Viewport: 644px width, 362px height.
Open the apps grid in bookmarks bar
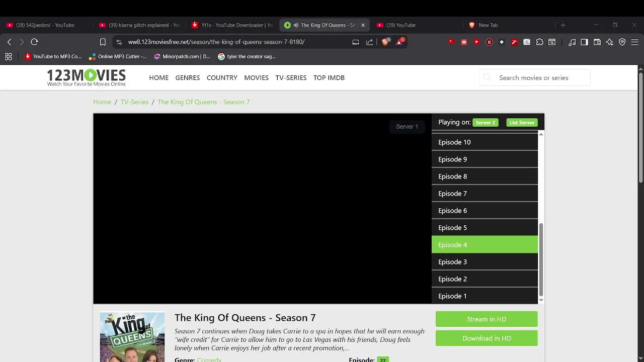(x=9, y=56)
